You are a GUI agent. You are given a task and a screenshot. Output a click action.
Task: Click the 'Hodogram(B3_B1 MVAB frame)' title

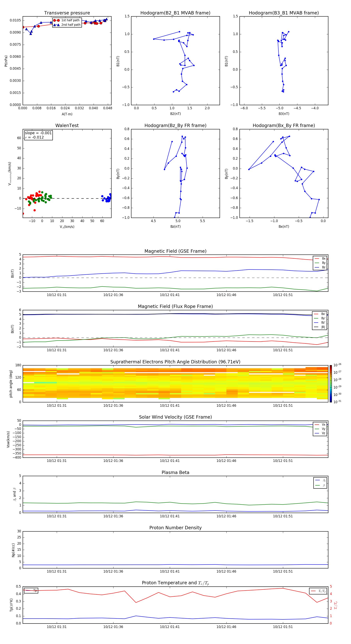click(x=284, y=13)
